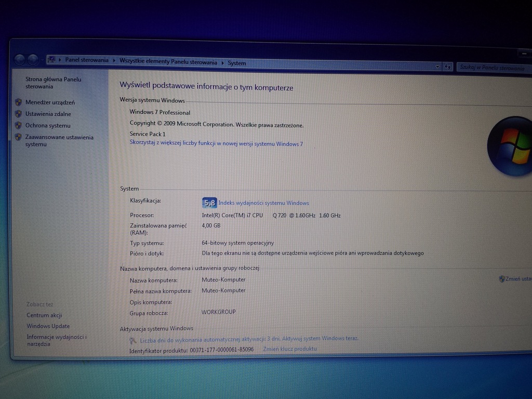Screen dimensions: 532x399
Task: Open the Windows Update link
Action: pos(48,326)
